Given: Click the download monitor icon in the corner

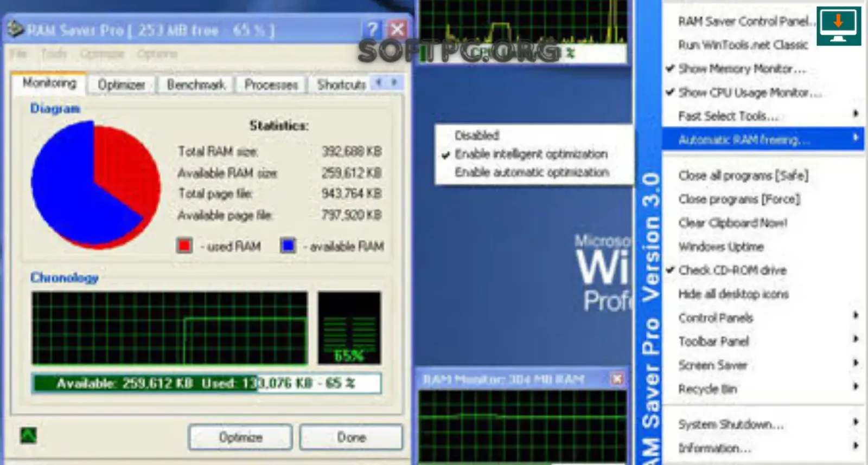Looking at the screenshot, I should [839, 25].
